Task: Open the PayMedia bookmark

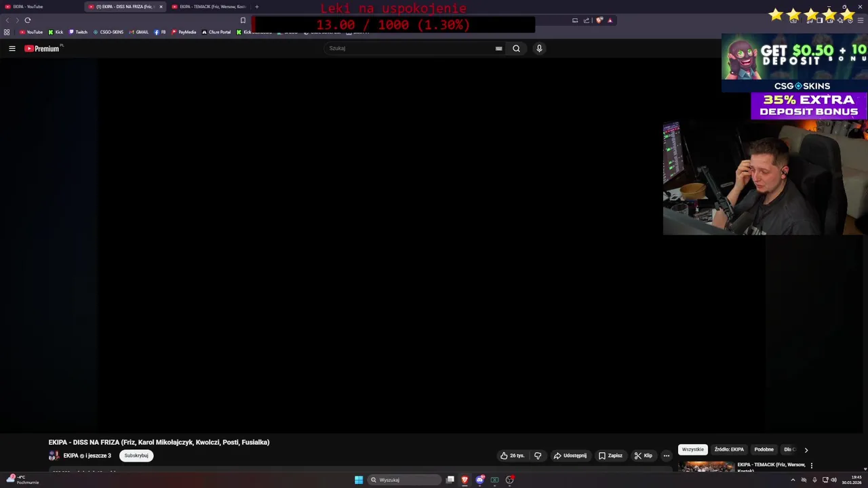Action: (x=184, y=32)
